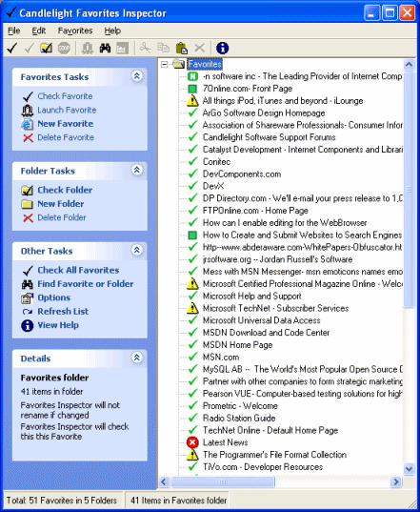Click the binoculars icon beside Find Favorite

coord(28,284)
